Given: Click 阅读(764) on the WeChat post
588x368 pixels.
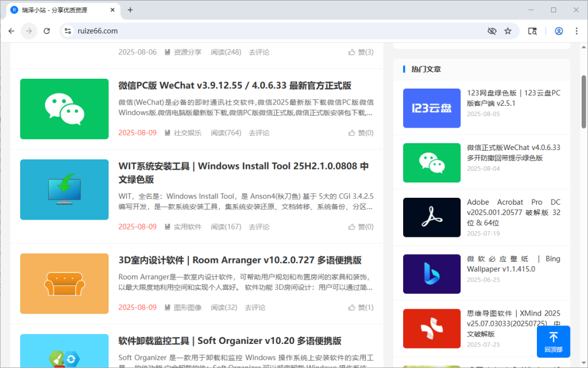Looking at the screenshot, I should (x=226, y=133).
